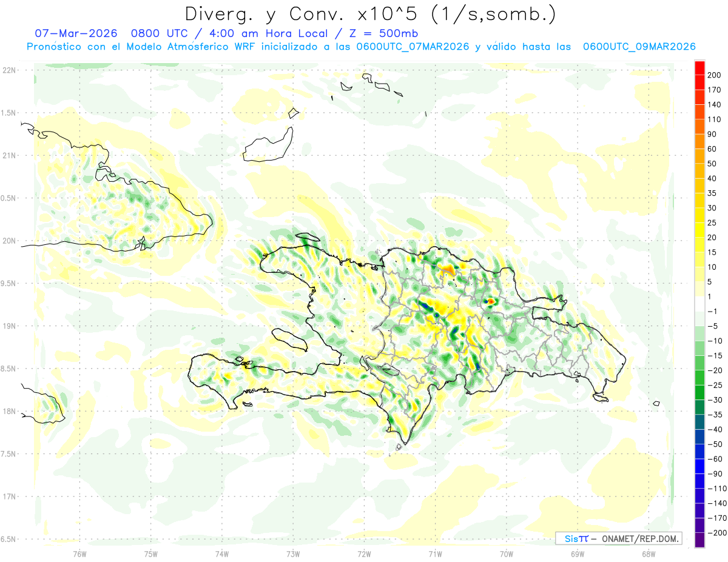Click the 72W longitude label
728x562 pixels.
364,554
